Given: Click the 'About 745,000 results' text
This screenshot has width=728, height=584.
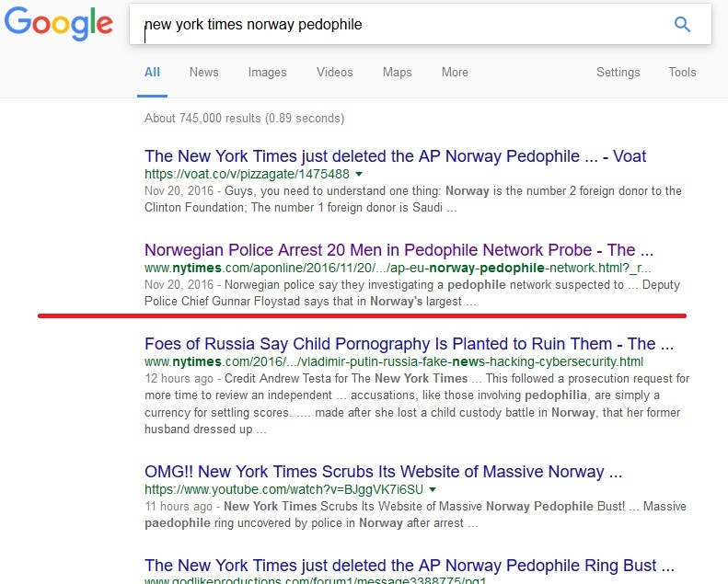Looking at the screenshot, I should click(x=244, y=119).
